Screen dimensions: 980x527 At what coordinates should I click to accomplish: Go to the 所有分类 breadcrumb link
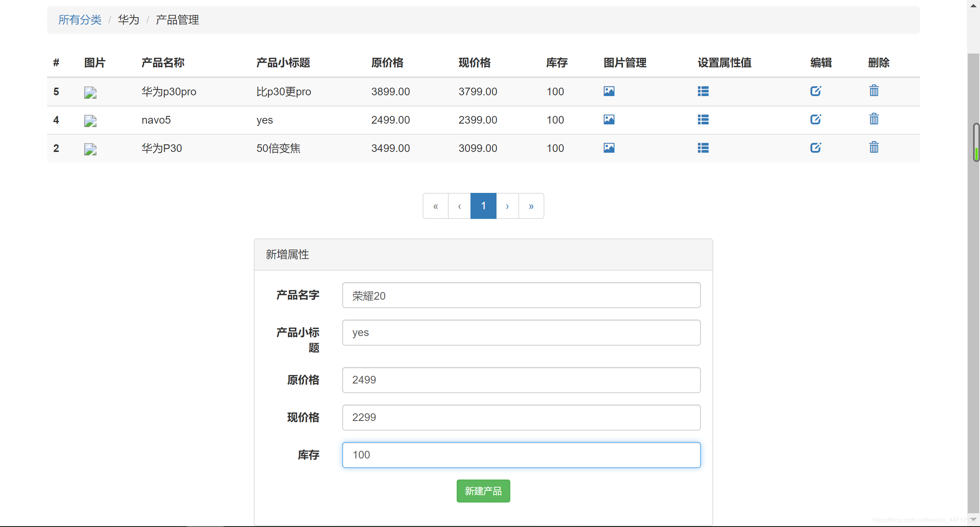pos(80,20)
